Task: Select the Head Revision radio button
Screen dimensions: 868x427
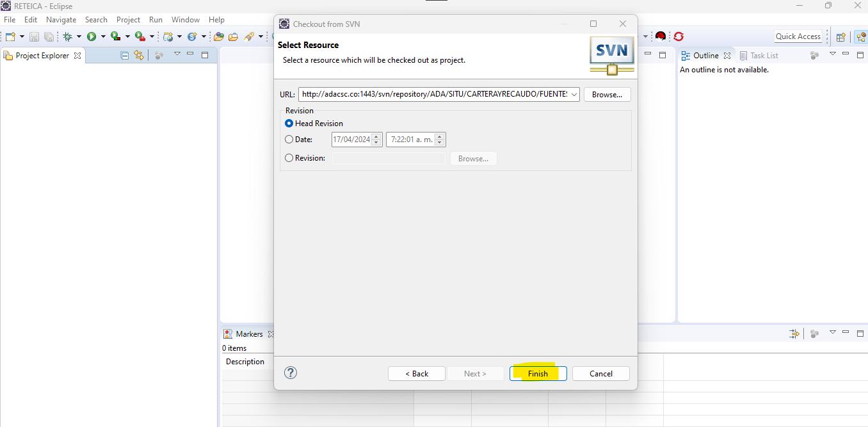Action: 289,124
